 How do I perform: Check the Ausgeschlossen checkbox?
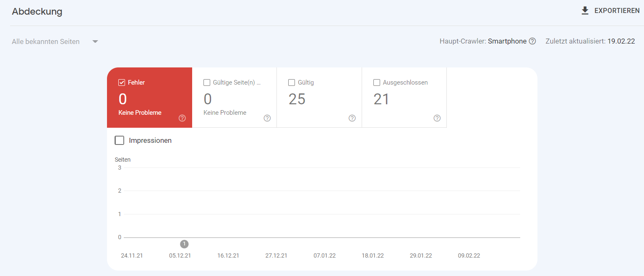coord(376,82)
